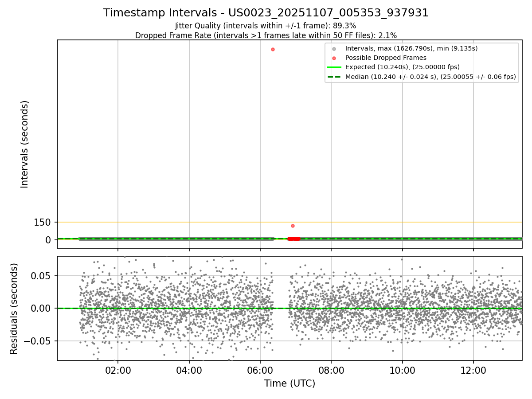Viewport: 532px width, 399px height.
Task: Click the Residuals (seconds) y-axis label
Action: (x=14, y=309)
